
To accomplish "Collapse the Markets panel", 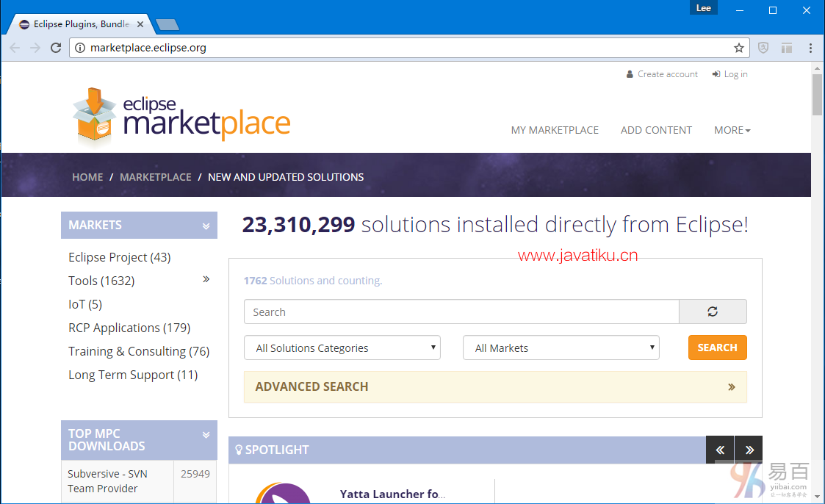I will 206,226.
